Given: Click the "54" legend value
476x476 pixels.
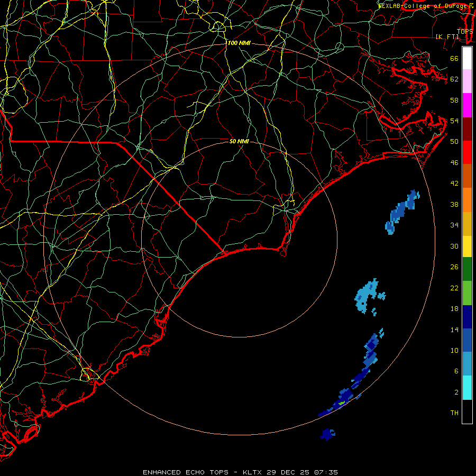Looking at the screenshot, I should (x=454, y=121).
